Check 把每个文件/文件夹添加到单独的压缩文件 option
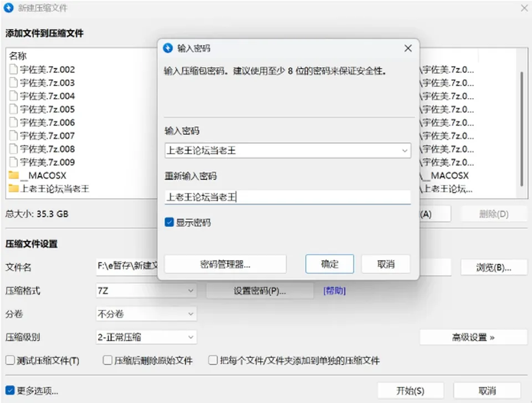 point(213,360)
